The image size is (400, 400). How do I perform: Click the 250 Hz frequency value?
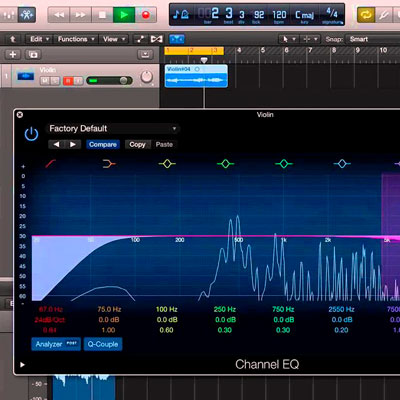coord(225,309)
